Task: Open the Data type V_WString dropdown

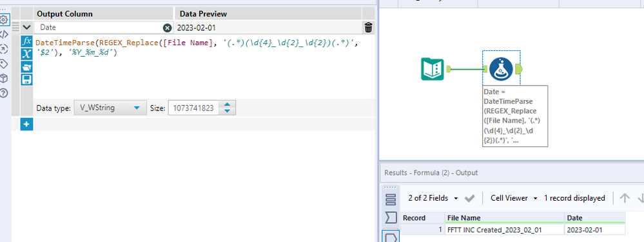Action: pos(110,108)
